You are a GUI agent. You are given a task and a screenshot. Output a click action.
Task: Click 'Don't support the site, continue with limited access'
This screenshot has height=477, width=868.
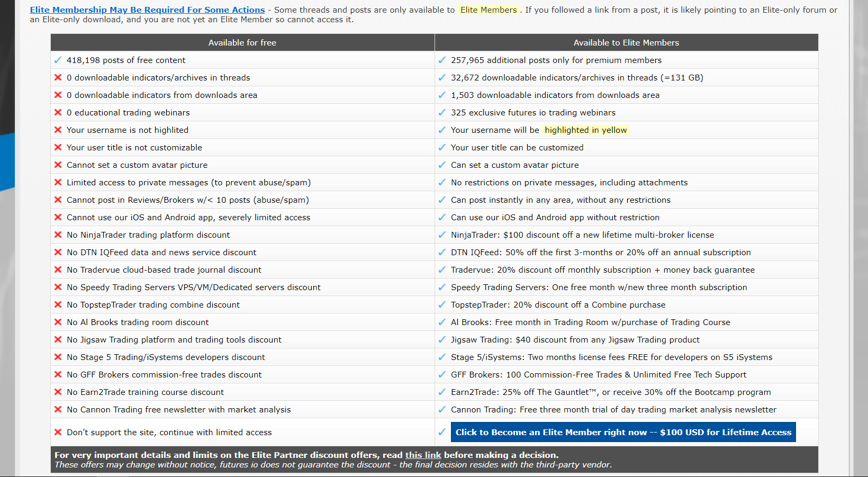[169, 432]
